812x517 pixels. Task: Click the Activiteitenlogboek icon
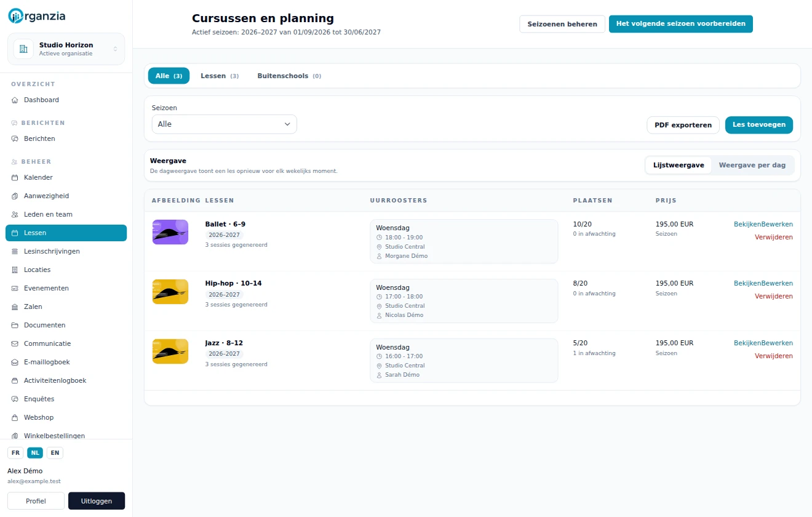tap(15, 381)
